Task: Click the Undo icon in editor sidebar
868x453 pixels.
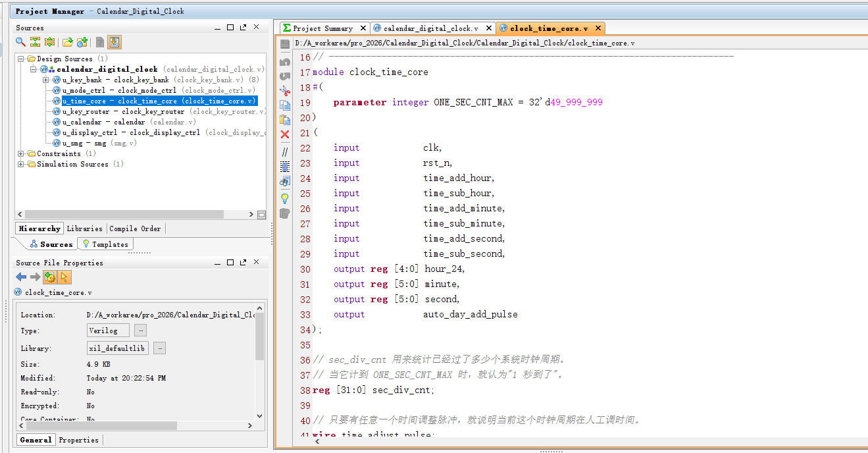Action: tap(285, 61)
